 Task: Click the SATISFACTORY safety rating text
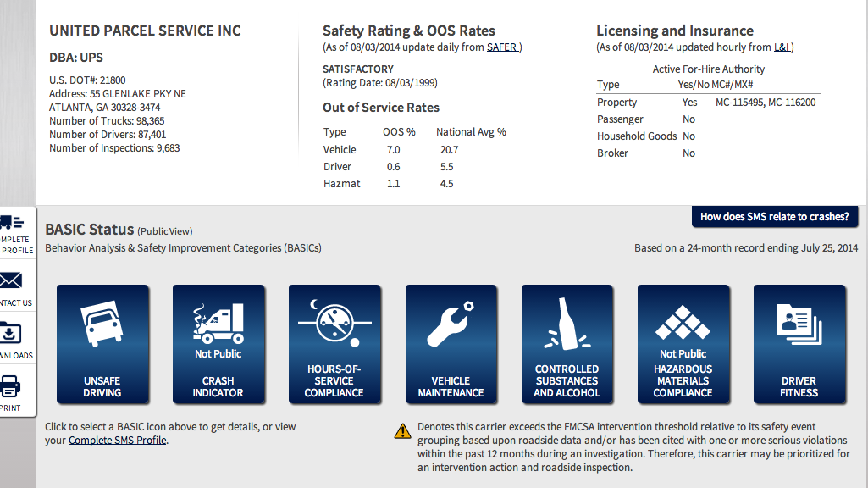[x=358, y=69]
